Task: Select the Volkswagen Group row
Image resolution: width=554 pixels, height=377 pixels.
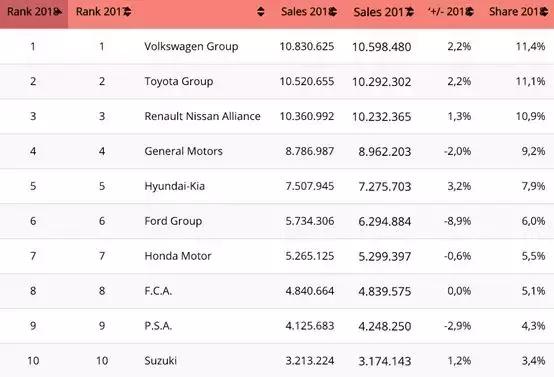Action: (277, 46)
